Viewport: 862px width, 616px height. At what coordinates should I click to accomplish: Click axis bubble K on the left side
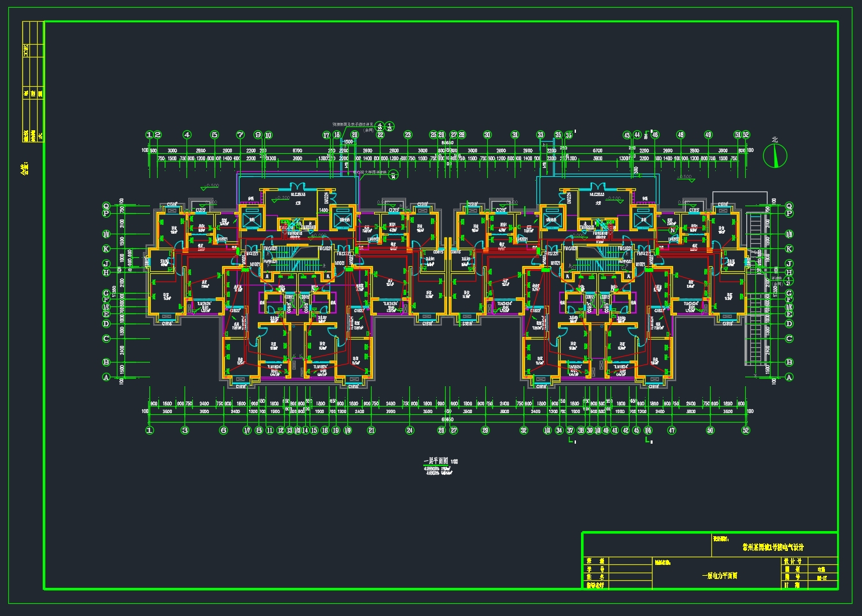[107, 249]
